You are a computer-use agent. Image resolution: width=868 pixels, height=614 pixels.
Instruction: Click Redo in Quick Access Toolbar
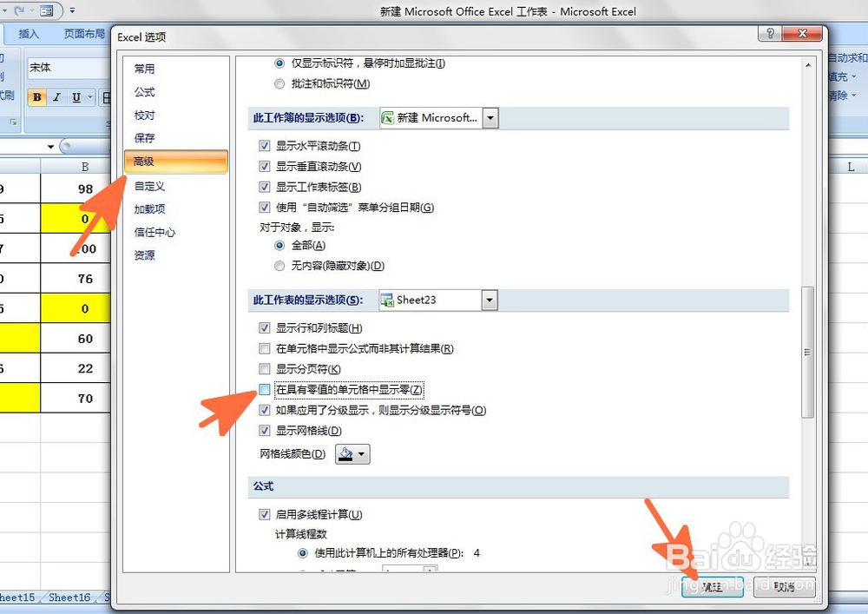[19, 10]
